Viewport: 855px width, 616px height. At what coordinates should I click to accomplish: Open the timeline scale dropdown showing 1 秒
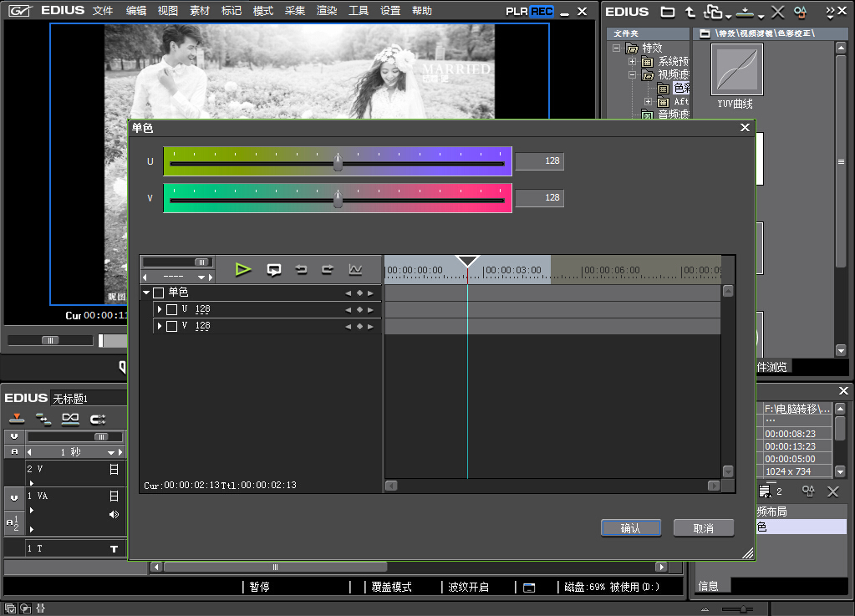point(110,452)
